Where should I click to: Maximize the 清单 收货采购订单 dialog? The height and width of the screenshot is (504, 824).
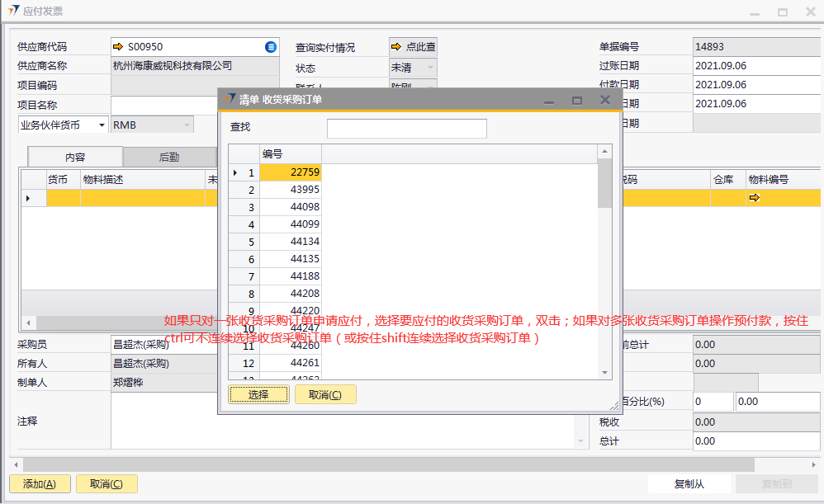[577, 100]
